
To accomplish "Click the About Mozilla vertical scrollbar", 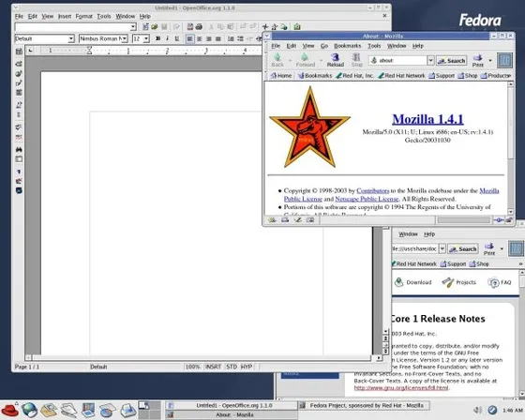I will [x=510, y=148].
